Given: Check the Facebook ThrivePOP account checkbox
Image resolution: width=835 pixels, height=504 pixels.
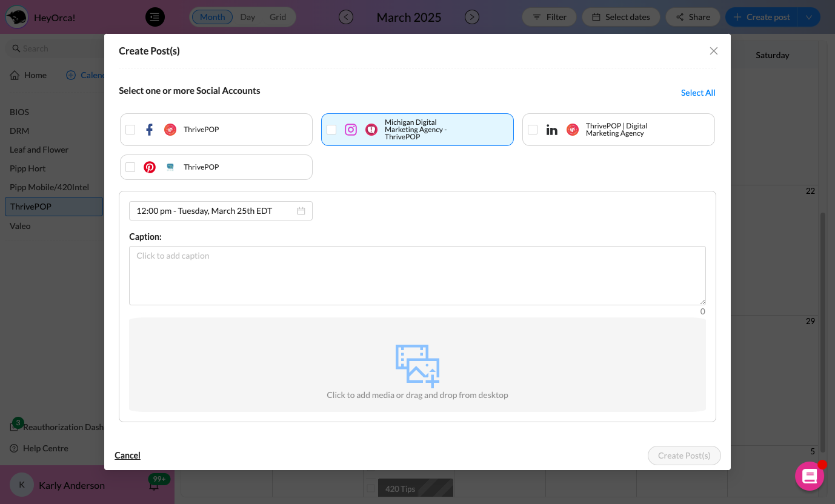Looking at the screenshot, I should tap(130, 130).
